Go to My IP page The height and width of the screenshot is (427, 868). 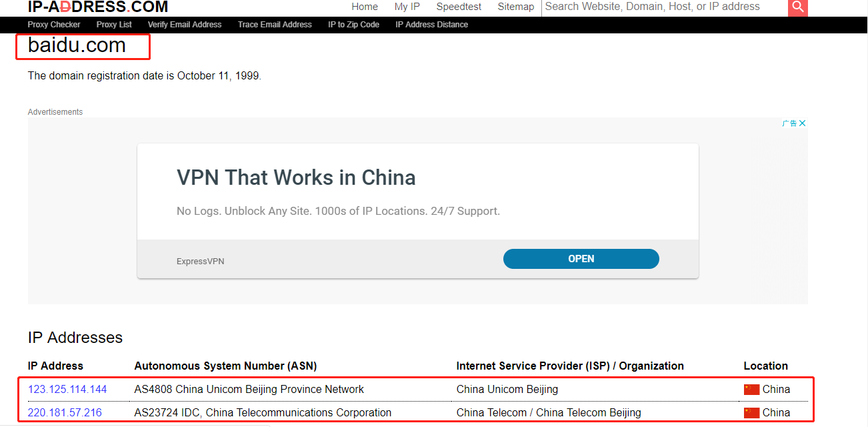407,7
